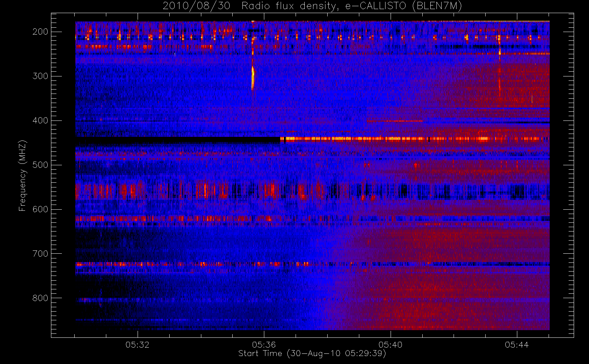
Task: Click the 500 frequency tick label
Action: pos(40,165)
